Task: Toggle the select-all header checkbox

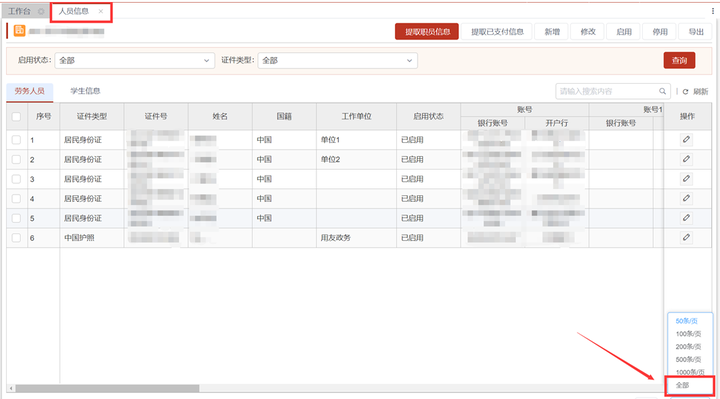Action: [17, 117]
